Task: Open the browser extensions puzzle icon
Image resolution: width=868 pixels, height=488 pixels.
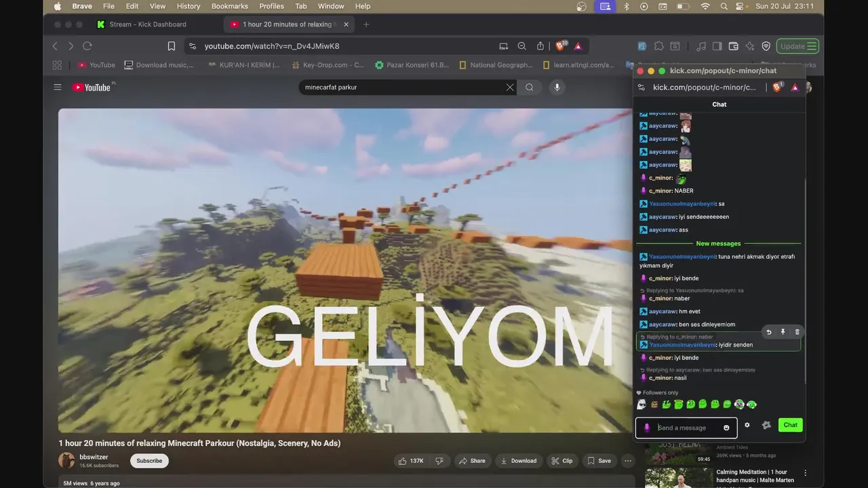Action: [658, 46]
